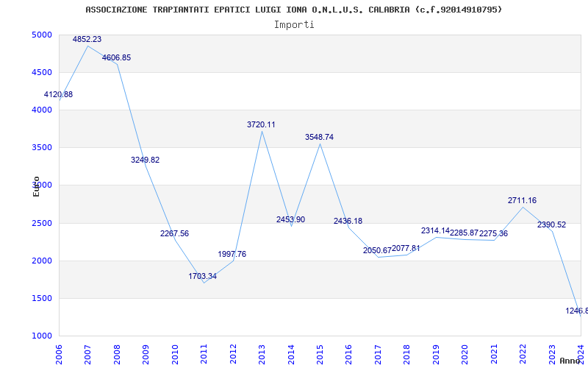Click the Euro y-axis label

[x=36, y=186]
